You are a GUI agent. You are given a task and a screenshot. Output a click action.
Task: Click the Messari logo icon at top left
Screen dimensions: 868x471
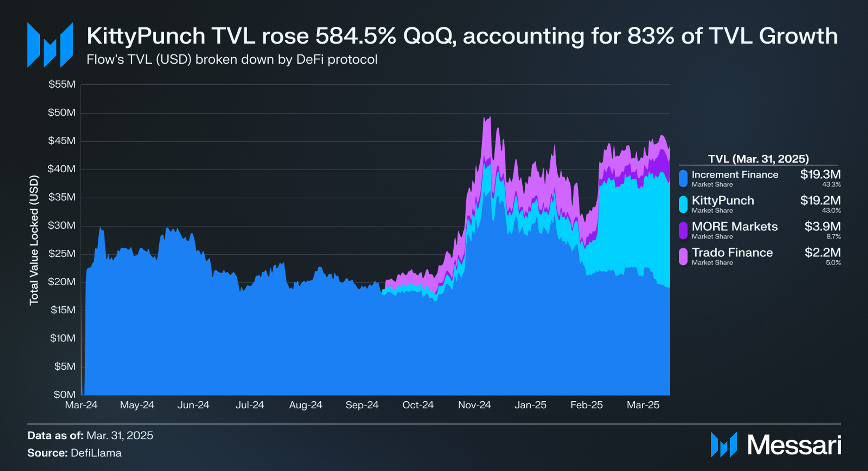point(50,45)
